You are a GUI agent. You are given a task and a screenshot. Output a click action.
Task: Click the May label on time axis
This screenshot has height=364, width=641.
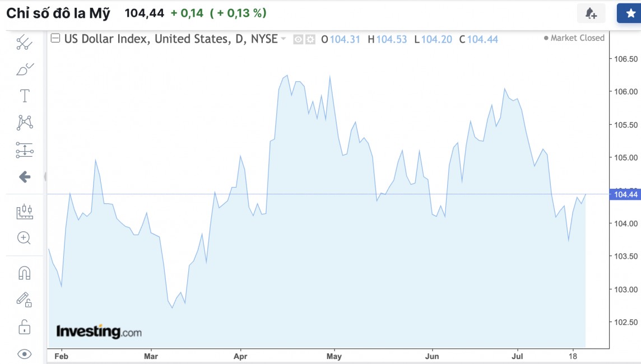pos(334,356)
